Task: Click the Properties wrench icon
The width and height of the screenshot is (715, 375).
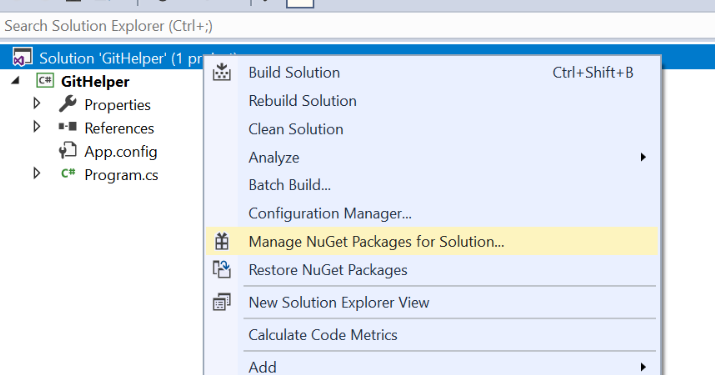Action: [67, 104]
